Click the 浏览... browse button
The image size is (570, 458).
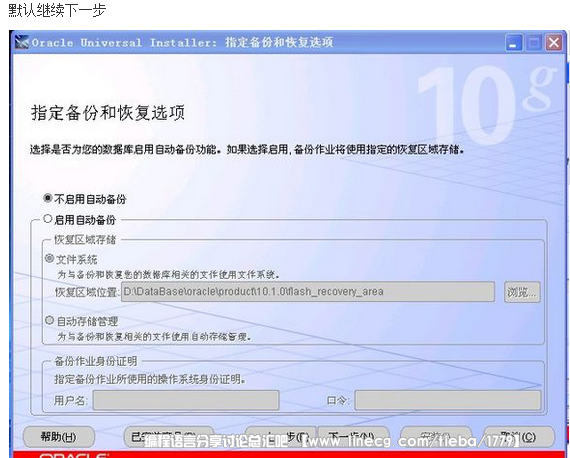pyautogui.click(x=522, y=292)
